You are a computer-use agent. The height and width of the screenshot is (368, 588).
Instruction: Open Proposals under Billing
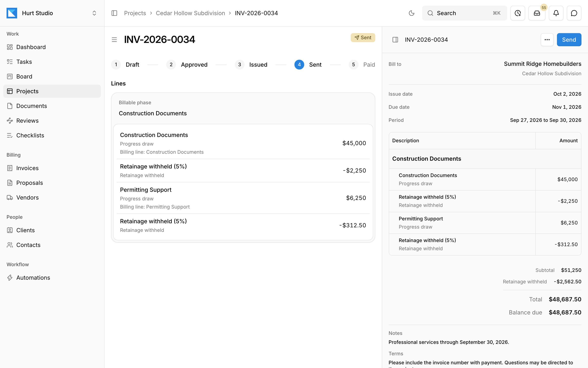[x=52, y=183]
